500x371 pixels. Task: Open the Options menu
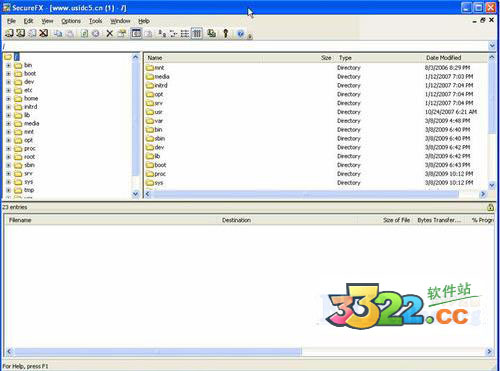coord(71,21)
